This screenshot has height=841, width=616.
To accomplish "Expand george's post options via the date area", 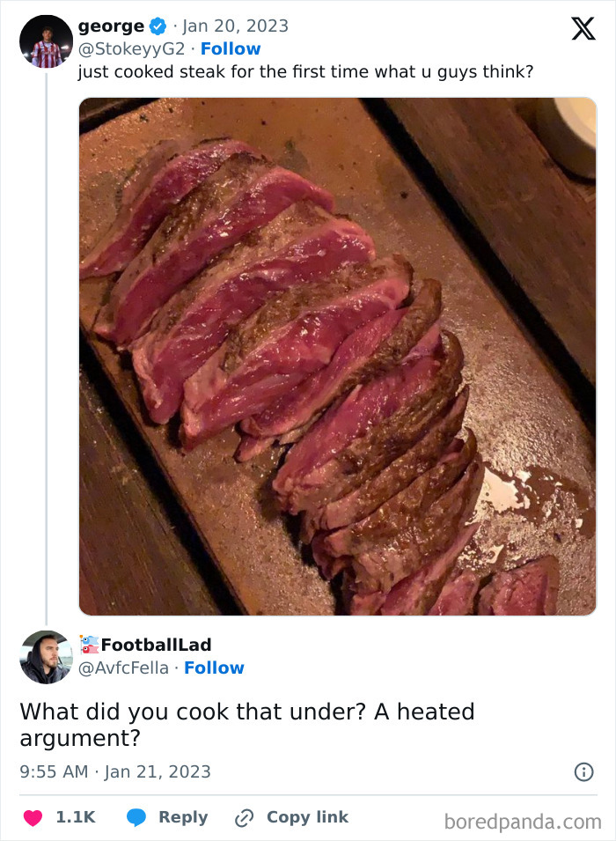I will point(238,26).
